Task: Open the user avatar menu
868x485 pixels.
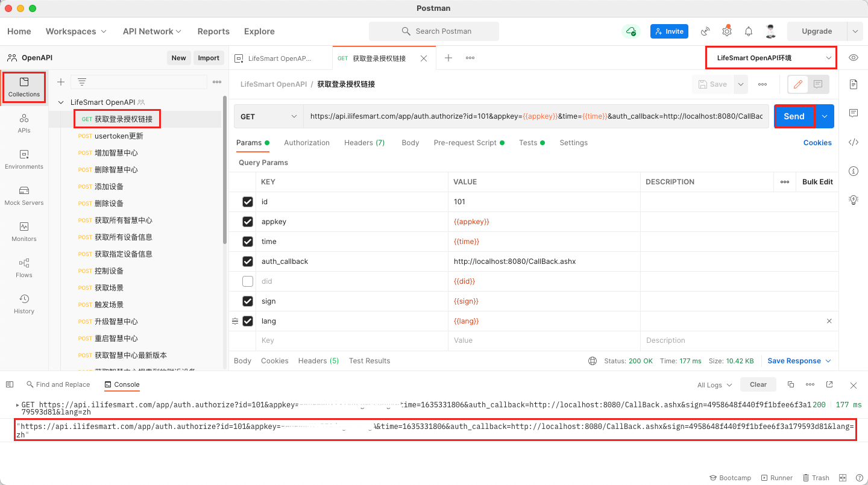Action: 770,31
